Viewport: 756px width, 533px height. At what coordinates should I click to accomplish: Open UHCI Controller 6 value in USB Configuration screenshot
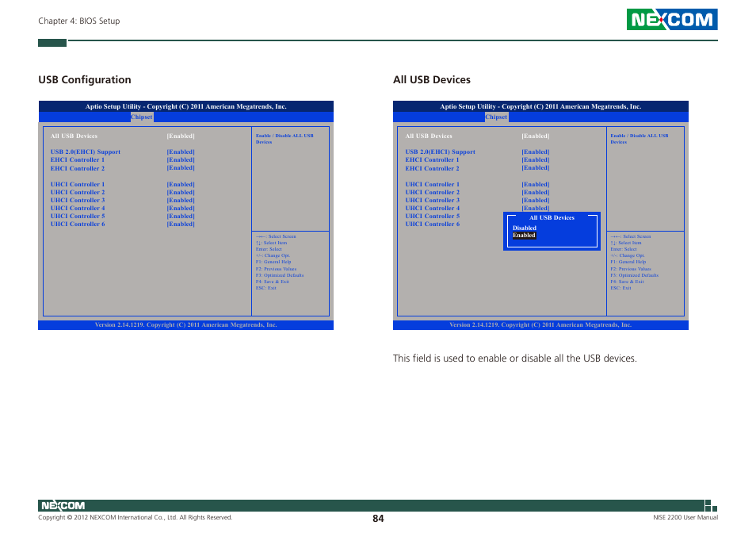click(x=181, y=224)
